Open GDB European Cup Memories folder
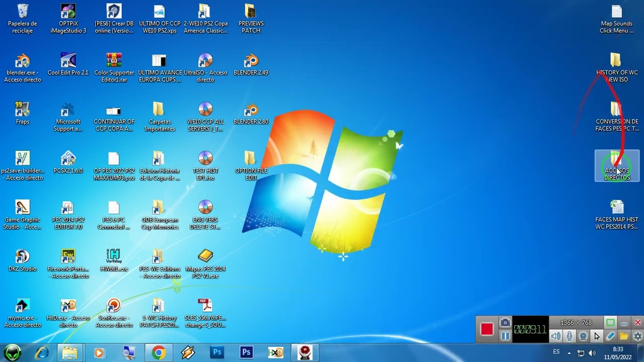 pos(159,215)
